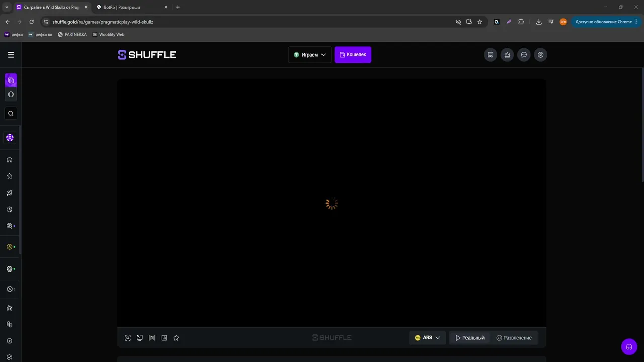Open the support headset chat button
The height and width of the screenshot is (362, 644).
point(629,347)
